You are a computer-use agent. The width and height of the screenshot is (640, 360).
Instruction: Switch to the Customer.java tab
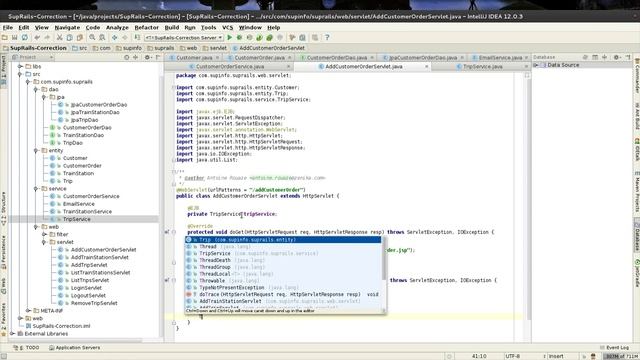pos(193,58)
